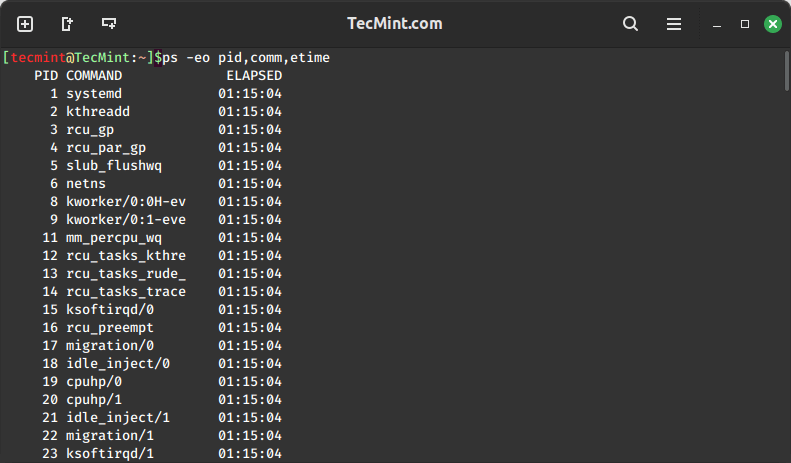Click the rcu_preempt process name

[x=110, y=328]
